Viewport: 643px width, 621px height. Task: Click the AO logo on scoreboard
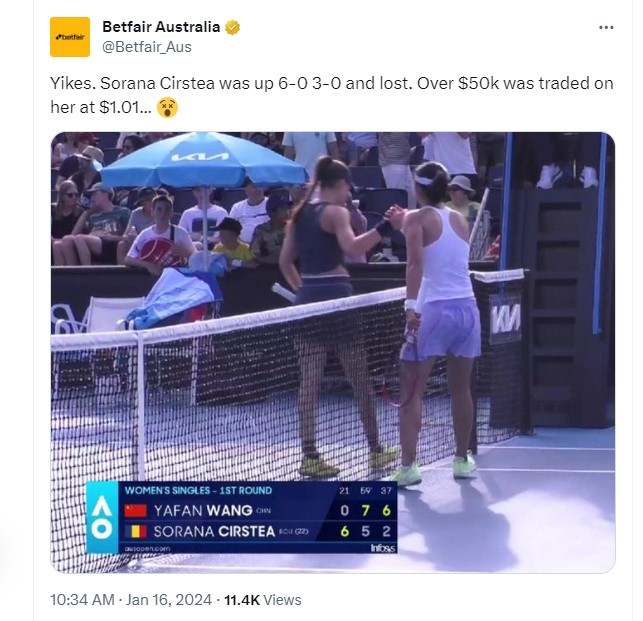coord(102,517)
